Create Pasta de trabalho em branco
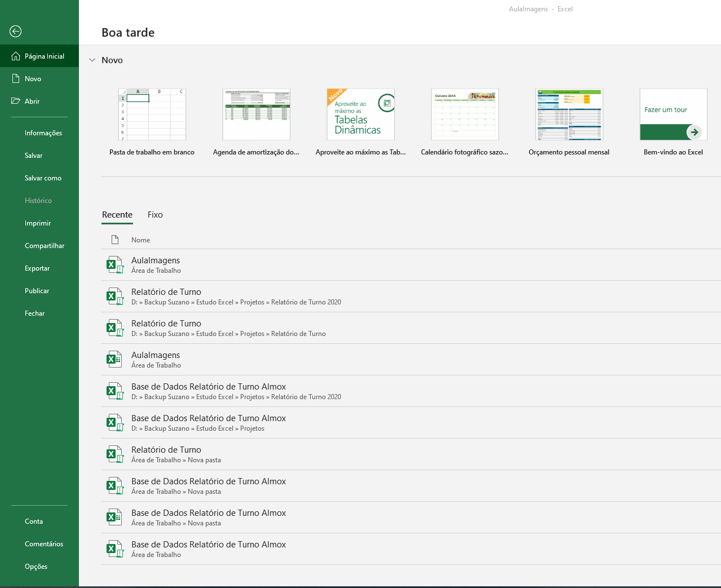721x588 pixels. point(152,122)
